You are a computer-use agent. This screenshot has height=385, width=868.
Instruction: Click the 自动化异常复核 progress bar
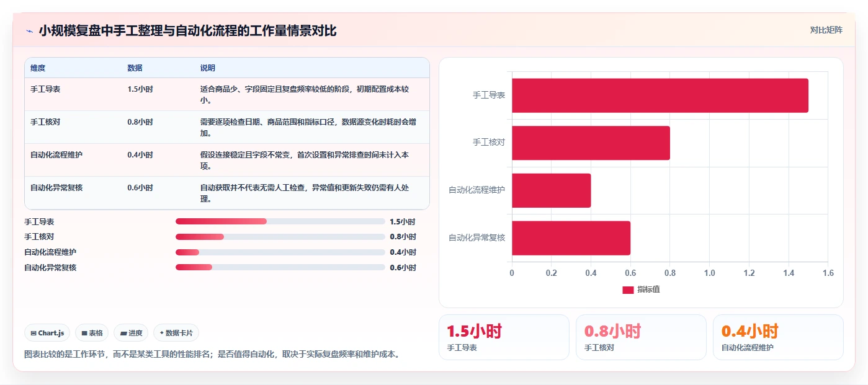coord(280,267)
